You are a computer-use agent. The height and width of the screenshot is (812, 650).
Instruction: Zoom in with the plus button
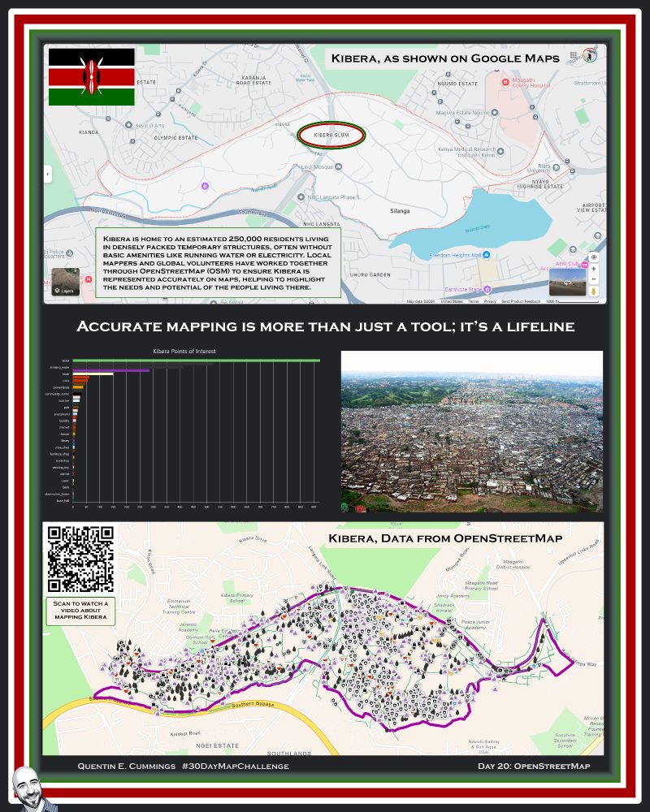point(594,269)
